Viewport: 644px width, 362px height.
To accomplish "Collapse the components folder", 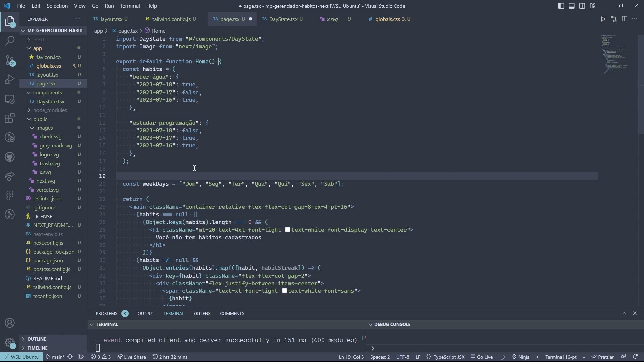I will (47, 92).
